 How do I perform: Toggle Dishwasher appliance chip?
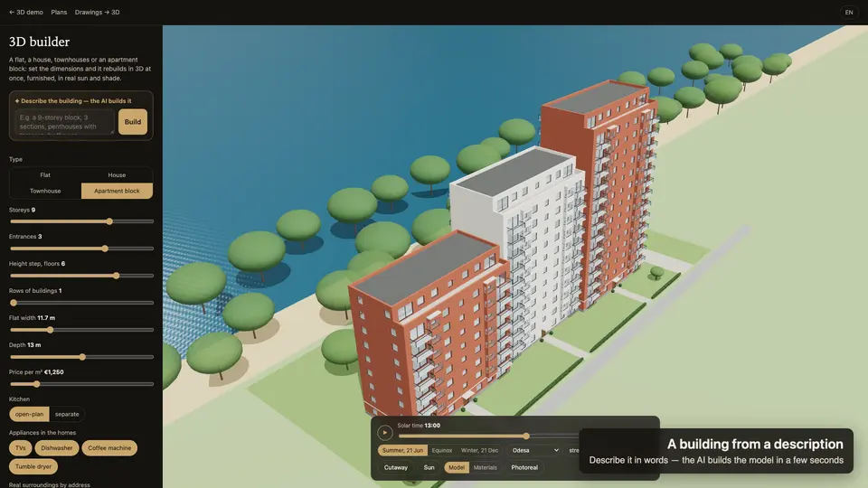[x=57, y=448]
